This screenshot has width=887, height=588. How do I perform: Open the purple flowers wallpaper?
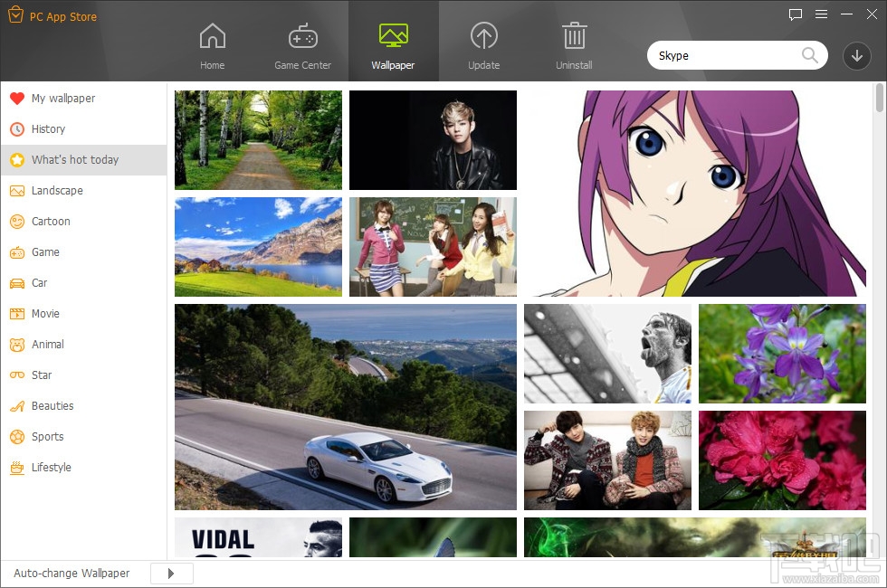coord(782,354)
